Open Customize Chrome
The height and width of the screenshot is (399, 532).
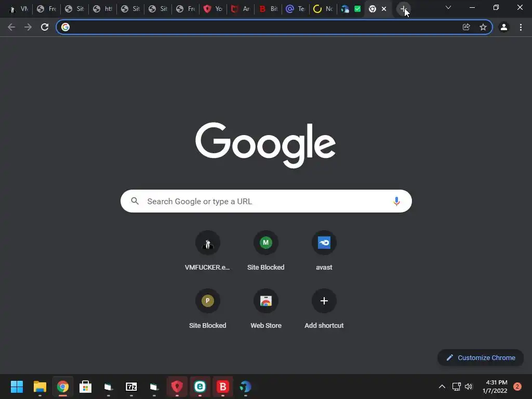tap(481, 357)
